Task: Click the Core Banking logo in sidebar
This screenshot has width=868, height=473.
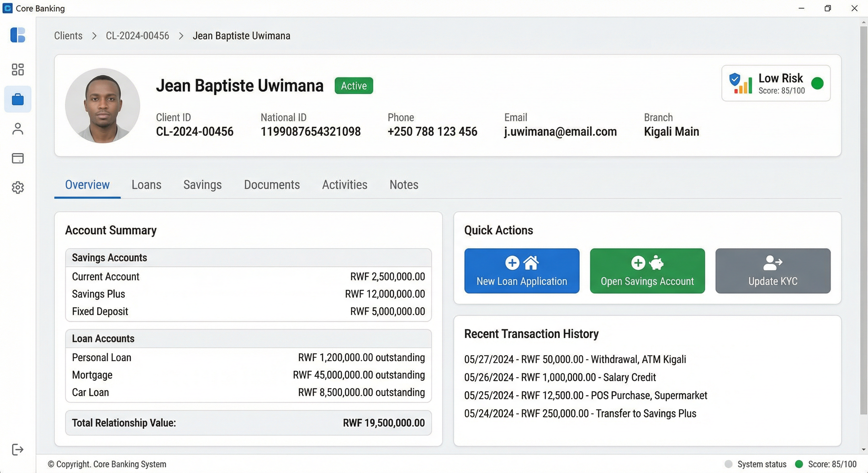Action: tap(18, 35)
